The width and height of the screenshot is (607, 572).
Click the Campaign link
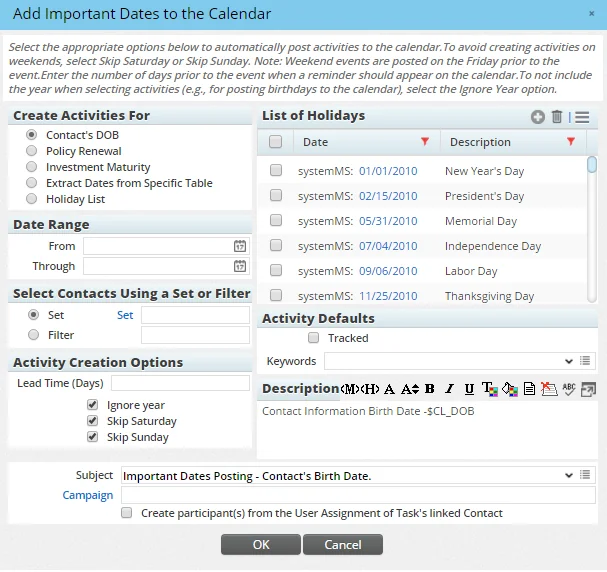[x=88, y=495]
